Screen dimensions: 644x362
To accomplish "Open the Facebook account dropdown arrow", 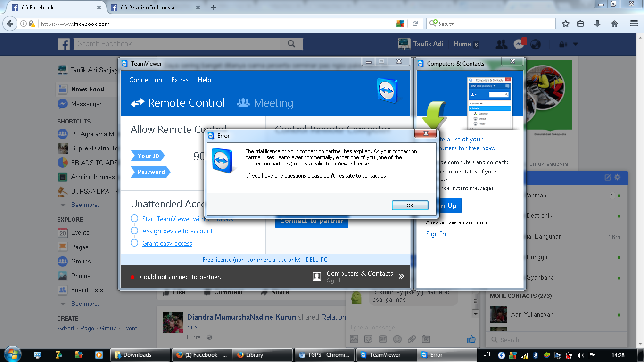I will tap(575, 45).
